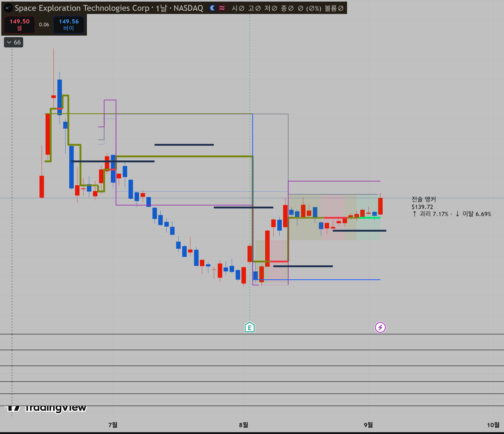Select the green highlighted shaded zone

coord(368,218)
